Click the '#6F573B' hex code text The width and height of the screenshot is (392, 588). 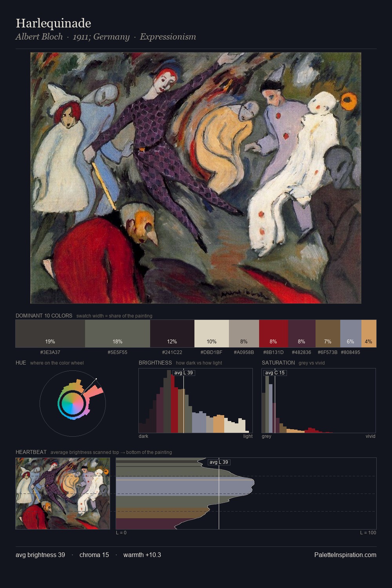pos(328,352)
